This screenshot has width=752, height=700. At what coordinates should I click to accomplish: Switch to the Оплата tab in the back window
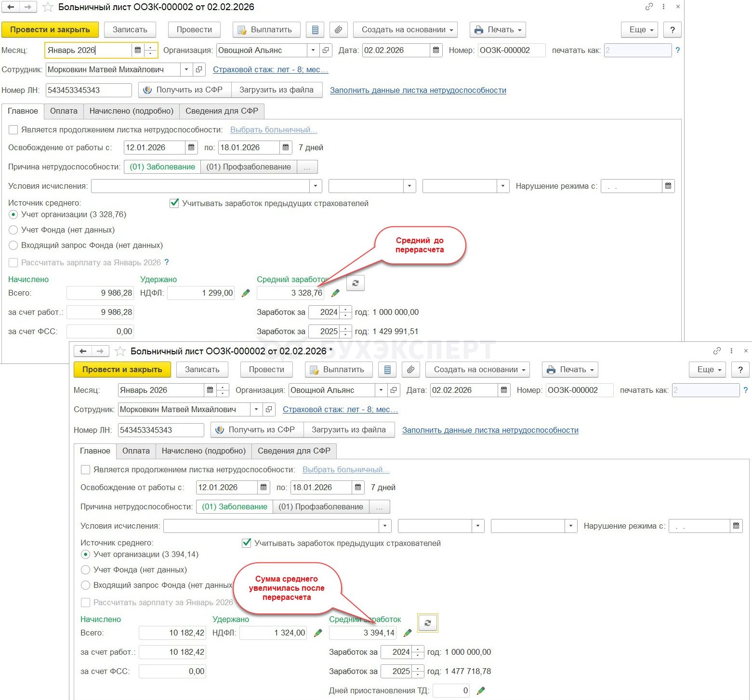coord(64,111)
